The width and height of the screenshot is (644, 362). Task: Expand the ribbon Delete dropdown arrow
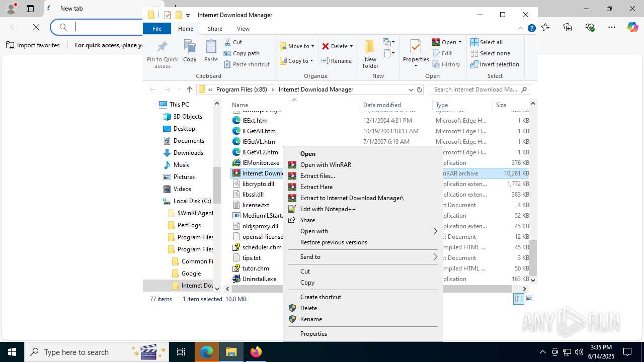pyautogui.click(x=351, y=46)
